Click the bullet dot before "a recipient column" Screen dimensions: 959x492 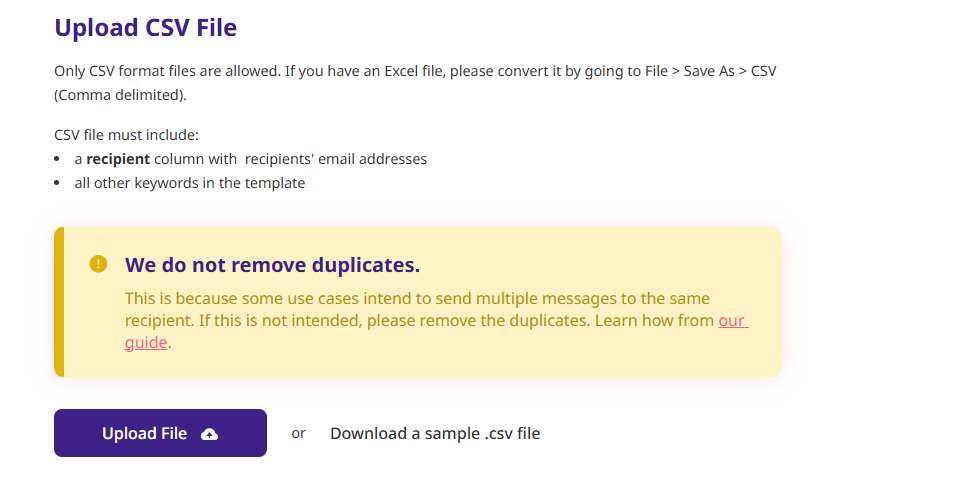coord(58,159)
